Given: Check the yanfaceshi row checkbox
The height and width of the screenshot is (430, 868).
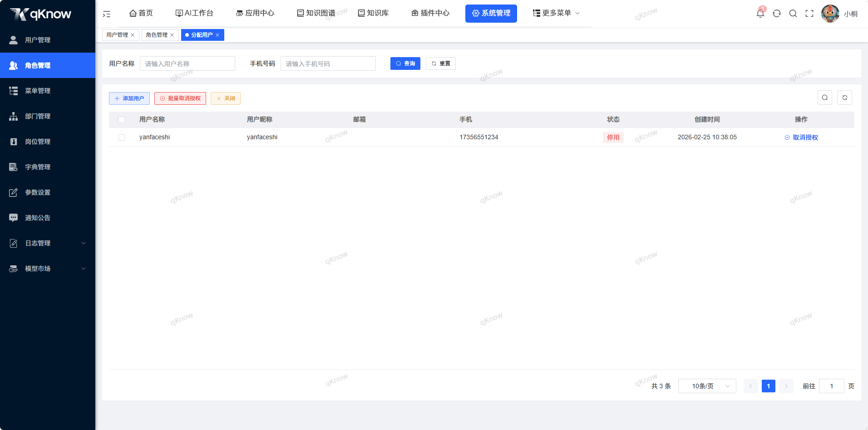Looking at the screenshot, I should 122,137.
